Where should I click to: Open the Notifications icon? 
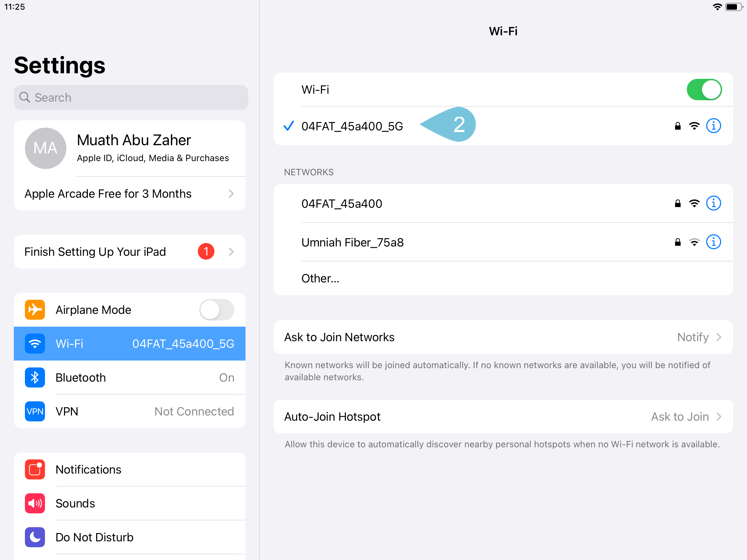[34, 469]
